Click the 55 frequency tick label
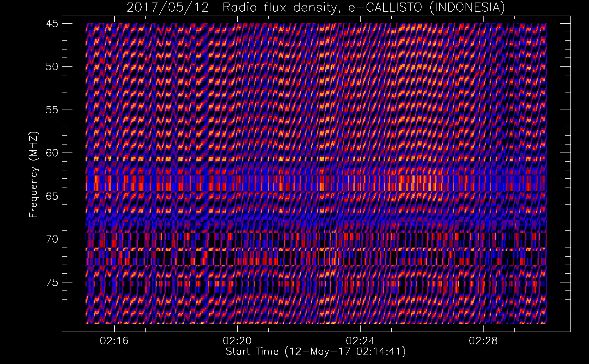 pos(51,110)
